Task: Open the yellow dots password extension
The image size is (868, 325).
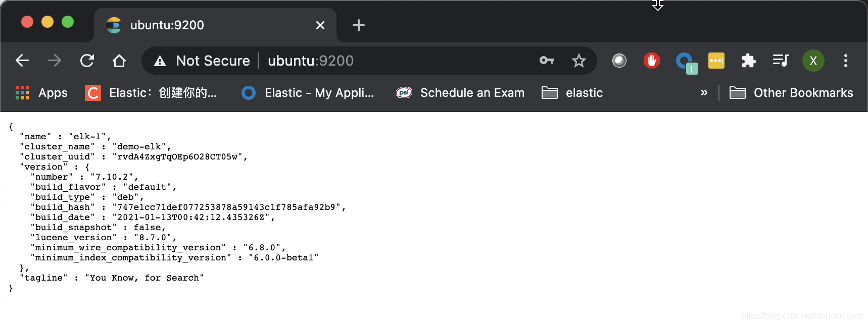Action: coord(716,61)
